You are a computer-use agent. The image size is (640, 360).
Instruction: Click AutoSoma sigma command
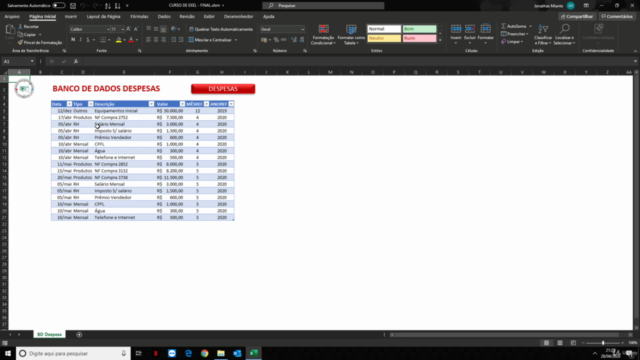513,26
